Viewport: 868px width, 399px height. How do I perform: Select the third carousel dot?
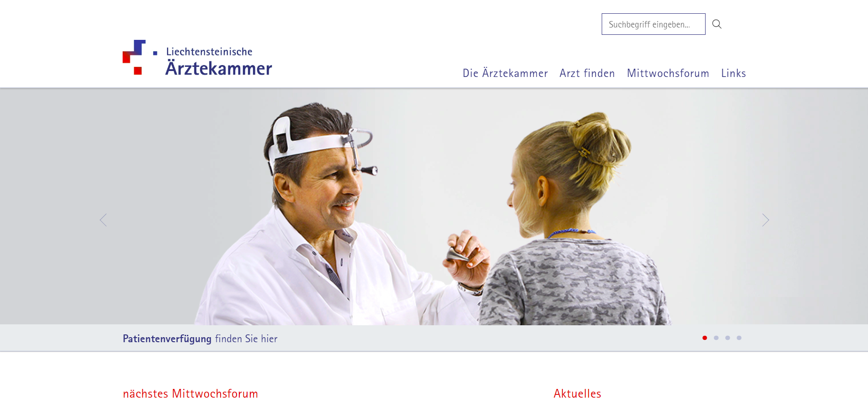click(728, 338)
